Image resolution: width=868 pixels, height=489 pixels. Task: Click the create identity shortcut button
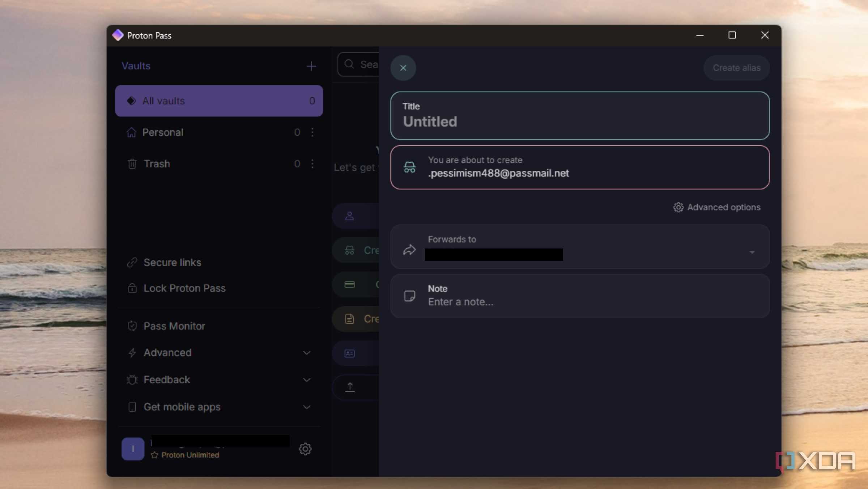click(x=356, y=353)
